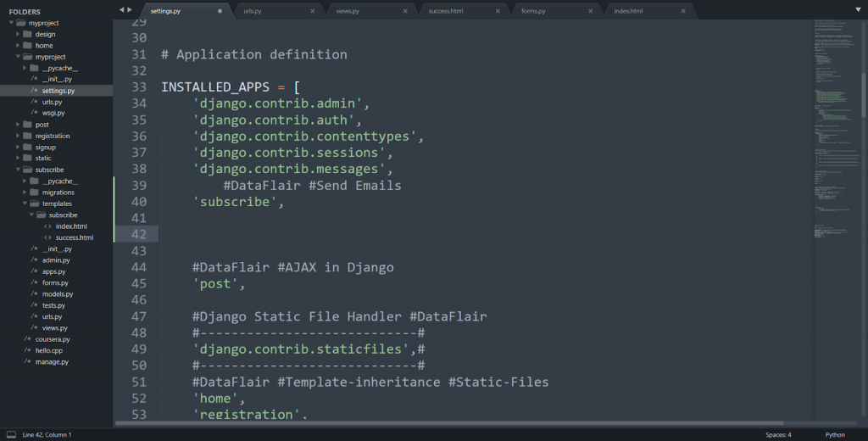Click the signup folder icon

[x=27, y=148]
